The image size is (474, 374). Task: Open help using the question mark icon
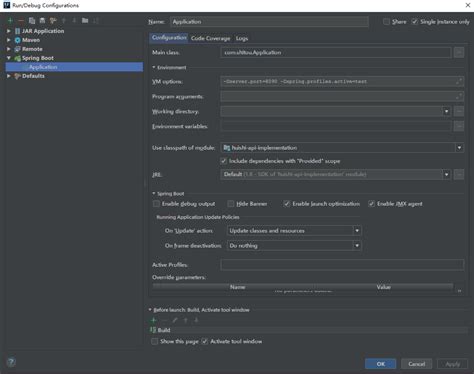[11, 362]
